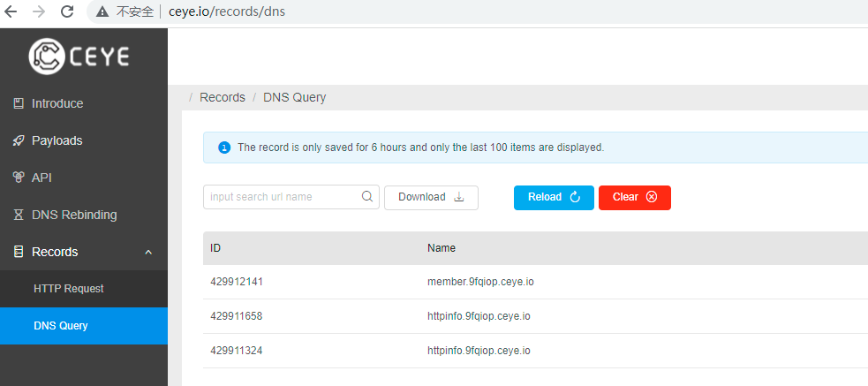This screenshot has width=868, height=386.
Task: Click the browser back arrow
Action: 11,12
